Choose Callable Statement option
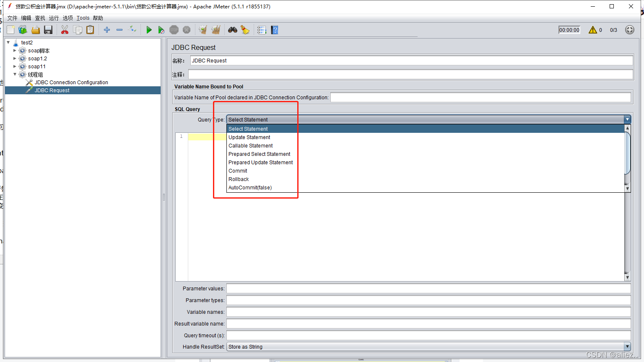This screenshot has height=362, width=644. click(426, 146)
